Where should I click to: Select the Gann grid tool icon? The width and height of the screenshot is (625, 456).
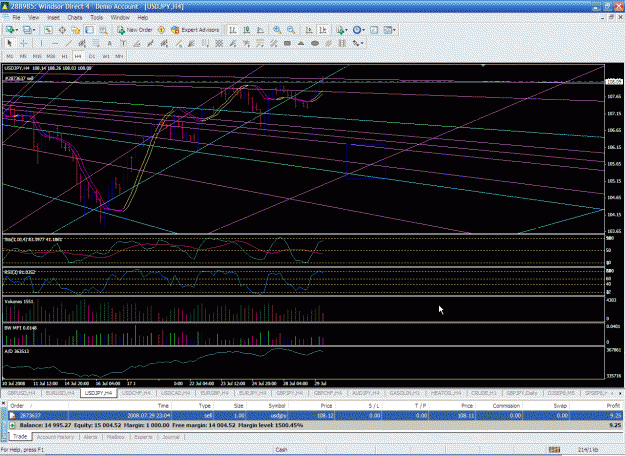coord(219,43)
